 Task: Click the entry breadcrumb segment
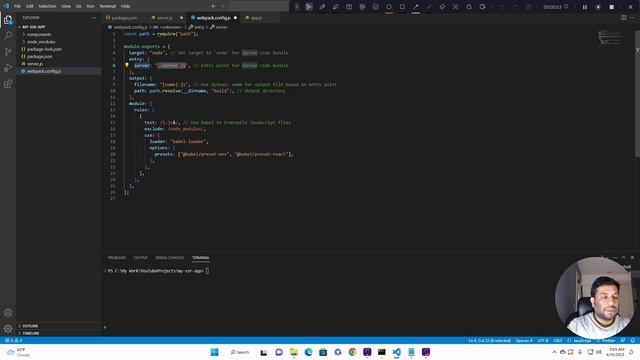coord(196,27)
